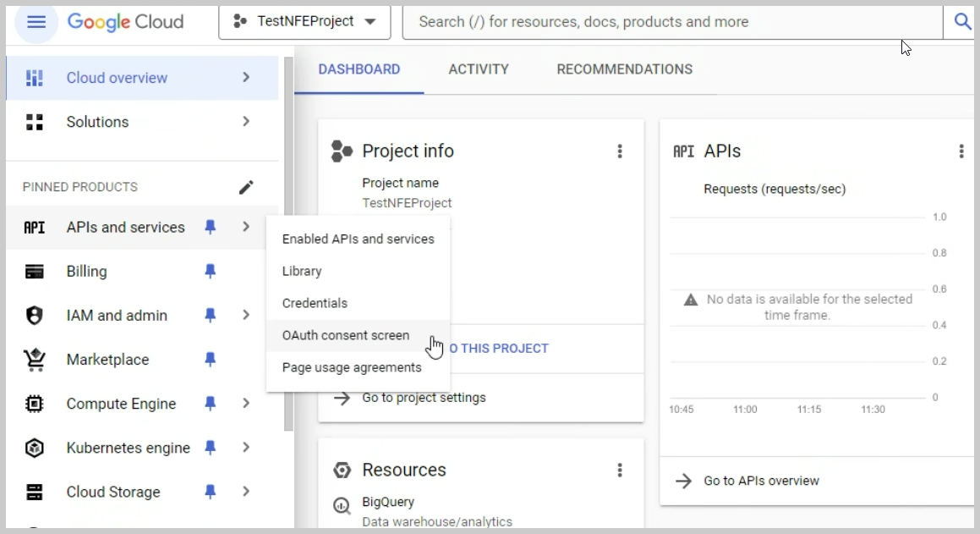The height and width of the screenshot is (534, 980).
Task: Click the API icon beside APIs and services
Action: 35,228
